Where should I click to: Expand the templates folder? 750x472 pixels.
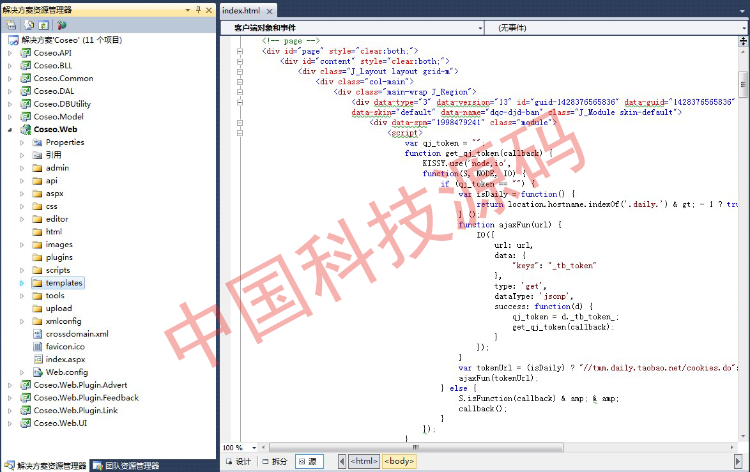(22, 283)
